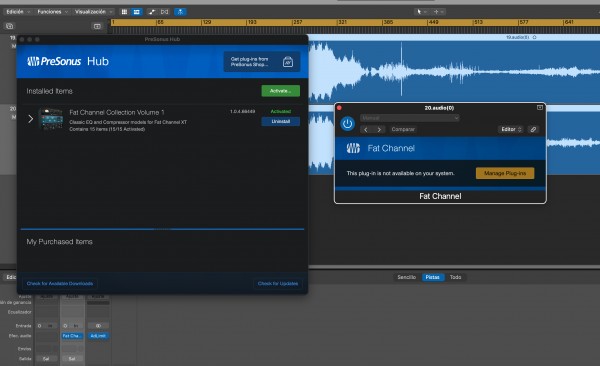The image size is (600, 366).
Task: Click the loop icon beside 19.audio region name
Action: (535, 38)
